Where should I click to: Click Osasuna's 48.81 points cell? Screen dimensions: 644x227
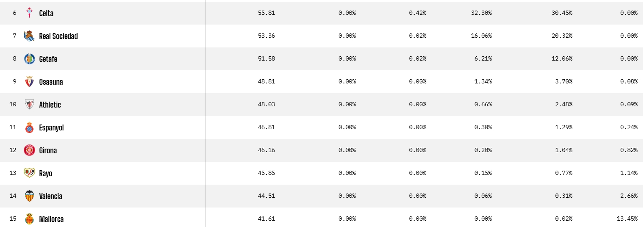(266, 82)
